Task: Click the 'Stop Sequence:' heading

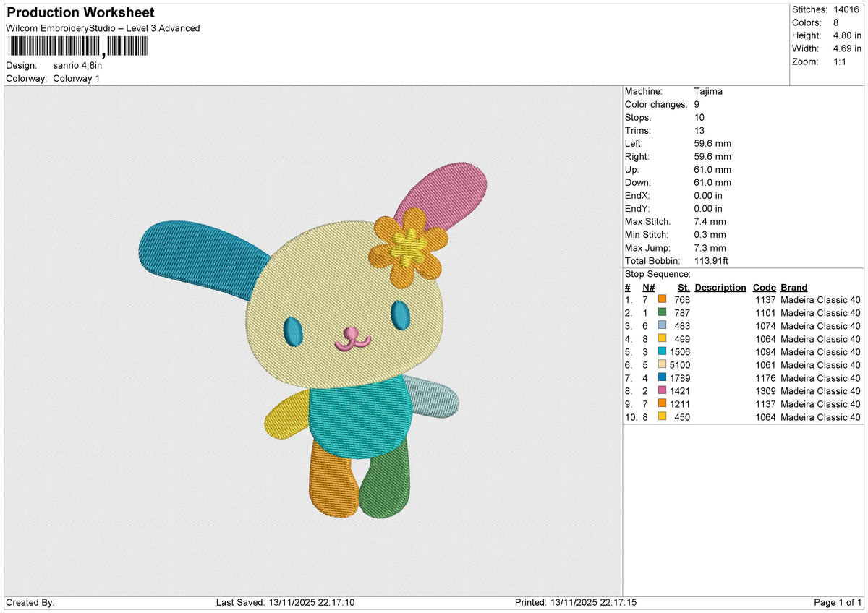Action: 658,274
